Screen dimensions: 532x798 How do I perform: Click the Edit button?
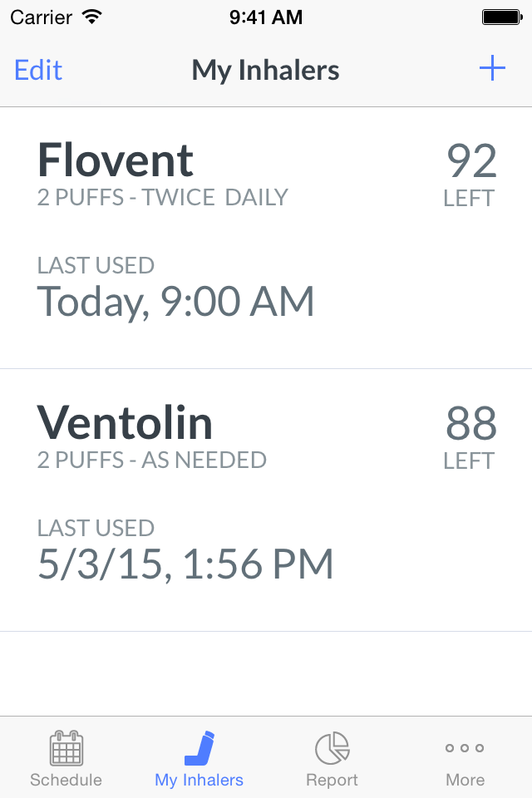tap(38, 70)
